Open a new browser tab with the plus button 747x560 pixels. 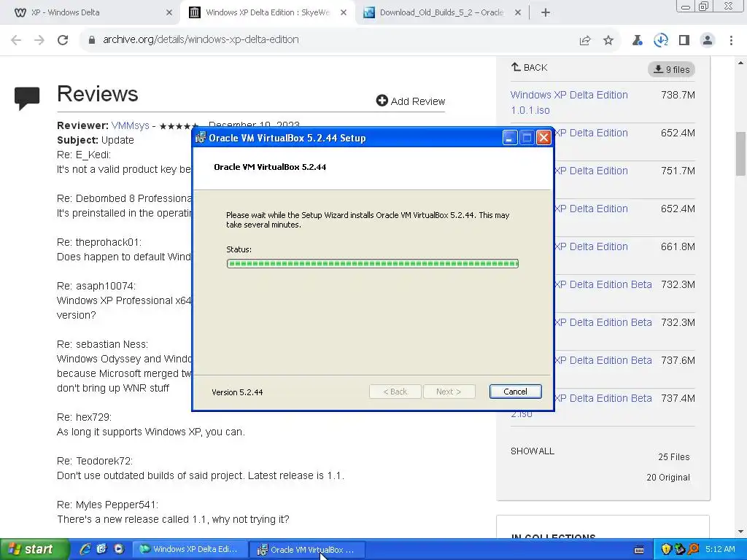pos(546,13)
